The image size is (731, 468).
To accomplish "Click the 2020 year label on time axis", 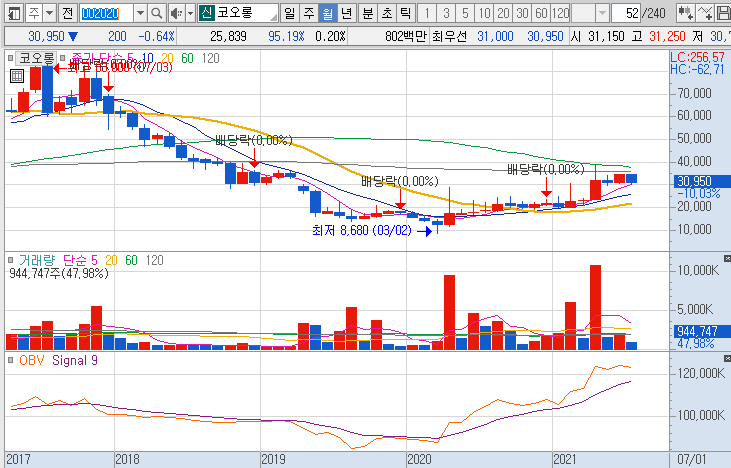I will tap(419, 460).
